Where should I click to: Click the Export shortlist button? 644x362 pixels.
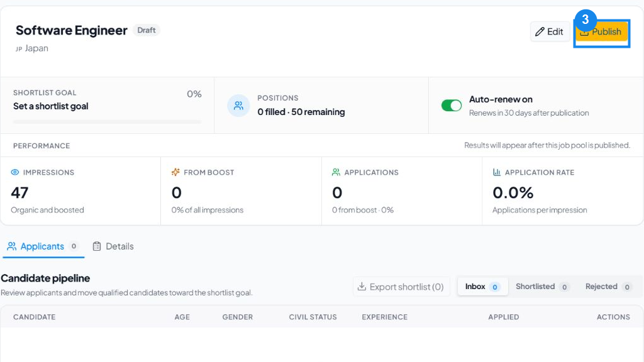pos(401,287)
